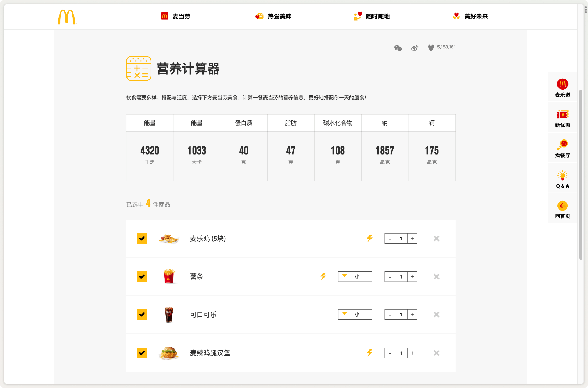Click the 蛋白质 column header
This screenshot has height=388, width=588.
244,123
